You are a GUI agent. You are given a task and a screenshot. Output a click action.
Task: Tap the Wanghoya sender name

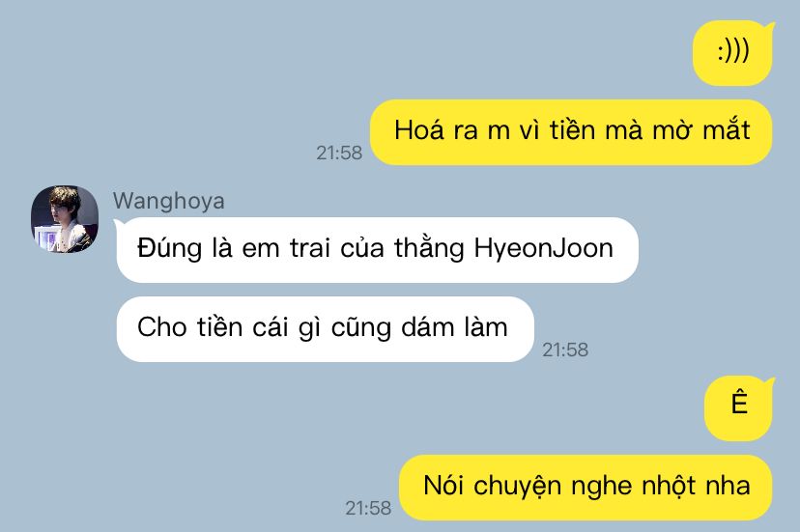coord(169,201)
